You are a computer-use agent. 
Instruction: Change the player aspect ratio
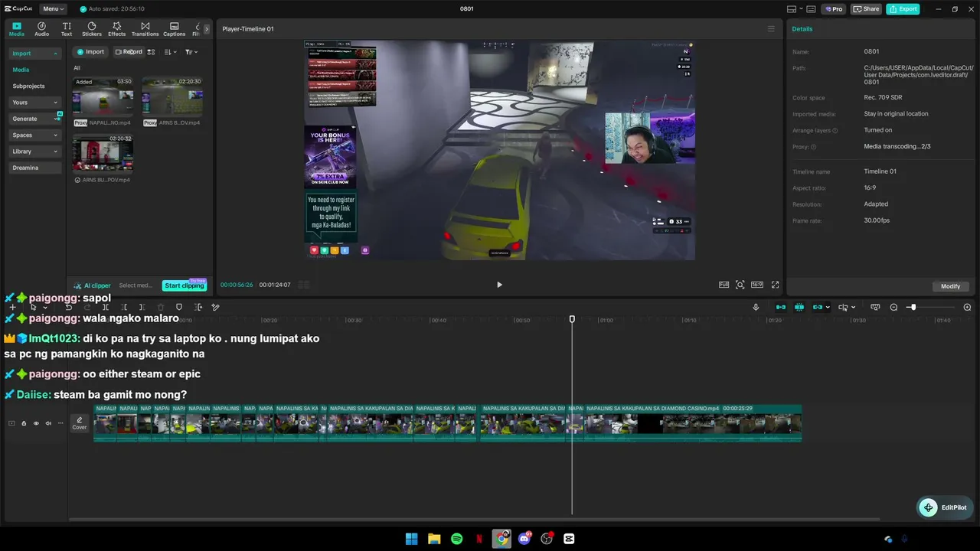757,285
